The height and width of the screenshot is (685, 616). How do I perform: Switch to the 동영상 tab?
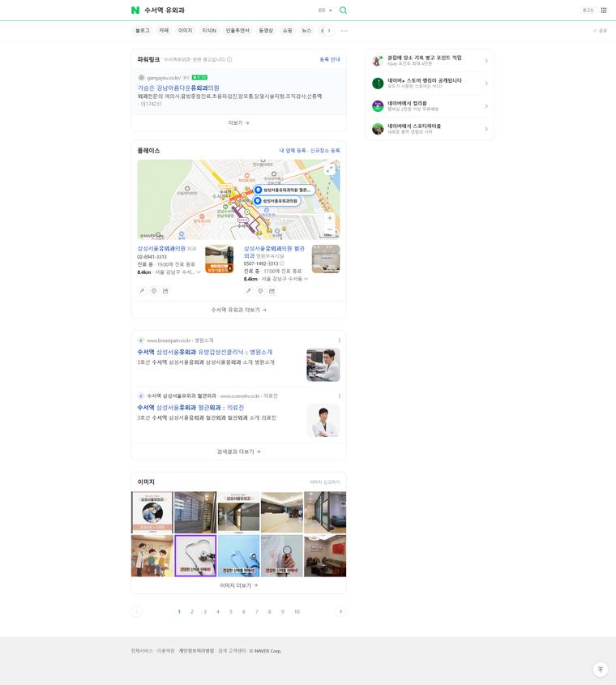pos(266,31)
